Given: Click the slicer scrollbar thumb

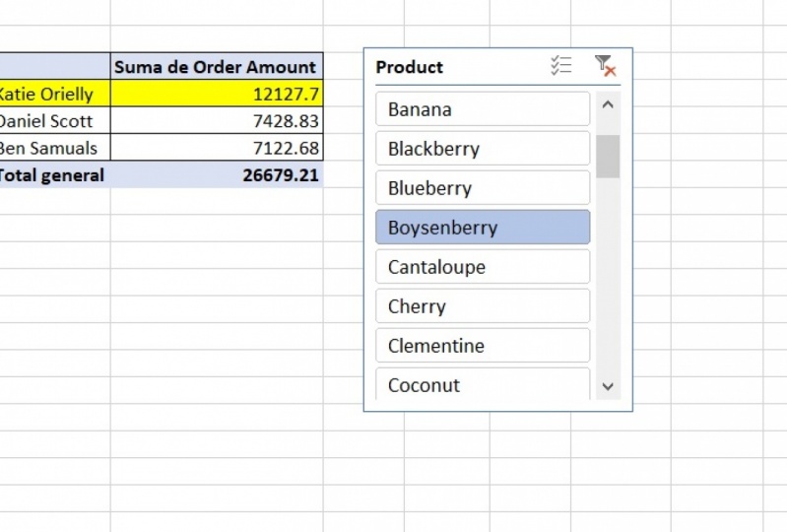Looking at the screenshot, I should (608, 156).
